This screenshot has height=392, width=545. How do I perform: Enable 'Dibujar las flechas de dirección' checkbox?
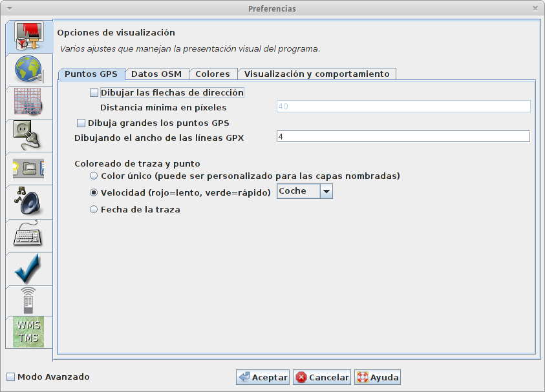pyautogui.click(x=94, y=93)
